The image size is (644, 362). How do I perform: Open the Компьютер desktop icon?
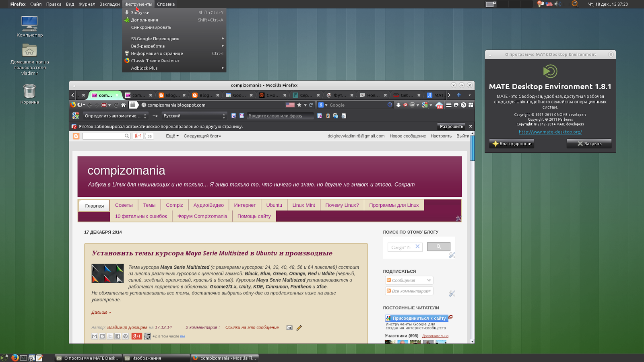tap(29, 27)
